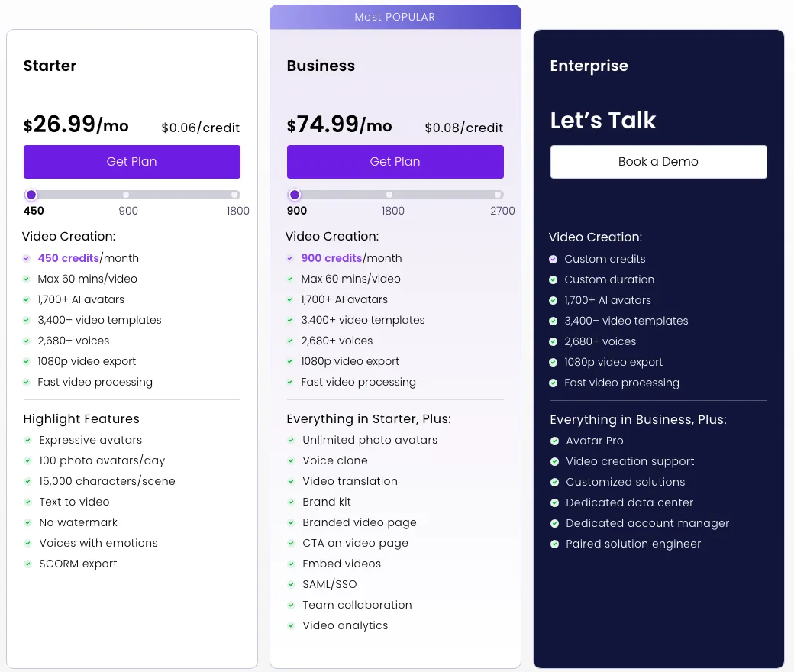Click checkmark beside No watermark
794x672 pixels.
pyautogui.click(x=27, y=522)
